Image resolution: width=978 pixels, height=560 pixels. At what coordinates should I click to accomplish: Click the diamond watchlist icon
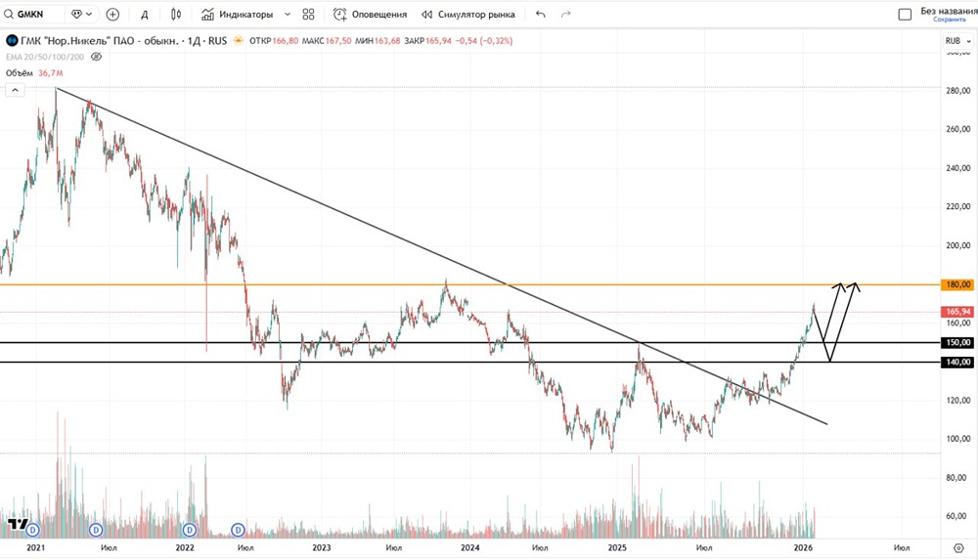[x=76, y=14]
